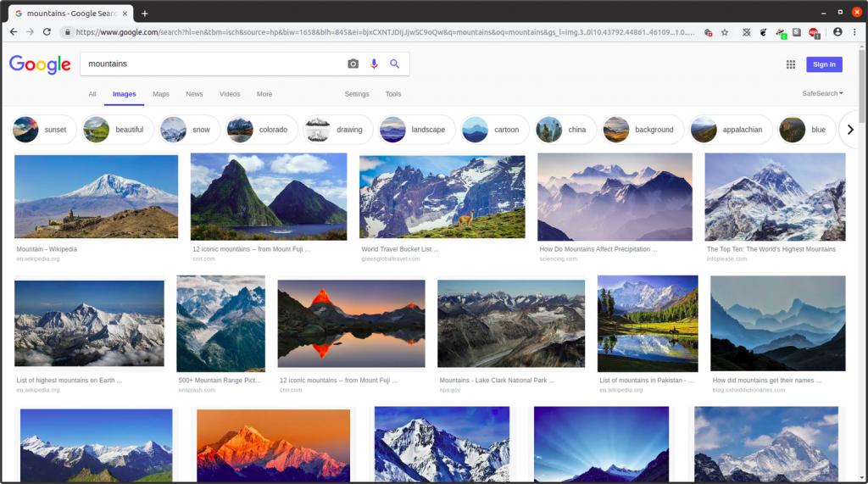Click the magnifying glass search button
The width and height of the screenshot is (868, 484).
[394, 64]
